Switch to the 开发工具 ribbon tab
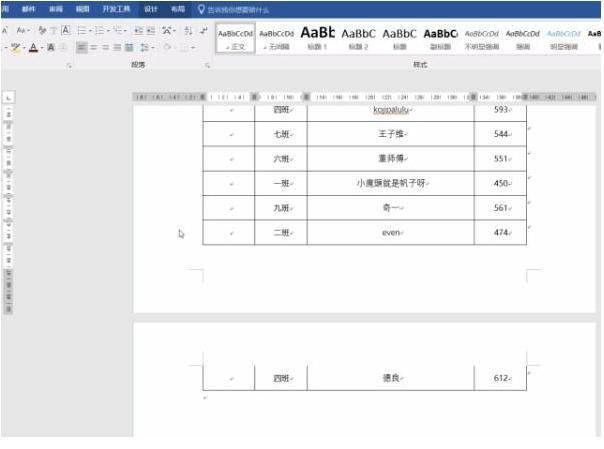604x449 pixels. click(116, 9)
